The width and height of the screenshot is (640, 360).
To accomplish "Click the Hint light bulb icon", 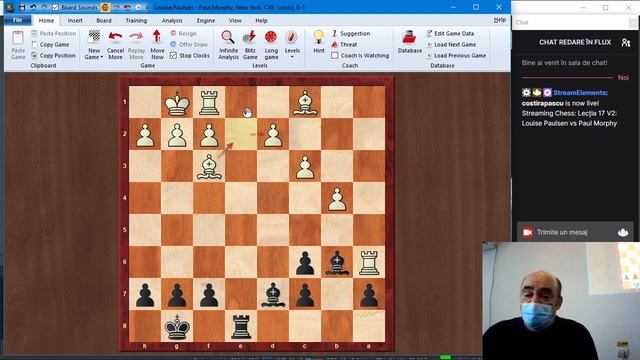I will click(318, 37).
